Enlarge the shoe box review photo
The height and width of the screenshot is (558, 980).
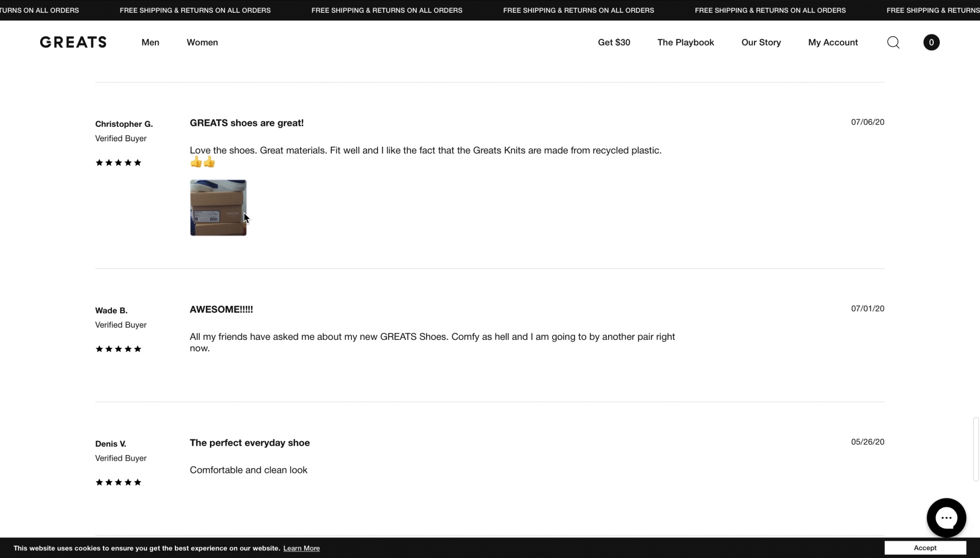[218, 208]
